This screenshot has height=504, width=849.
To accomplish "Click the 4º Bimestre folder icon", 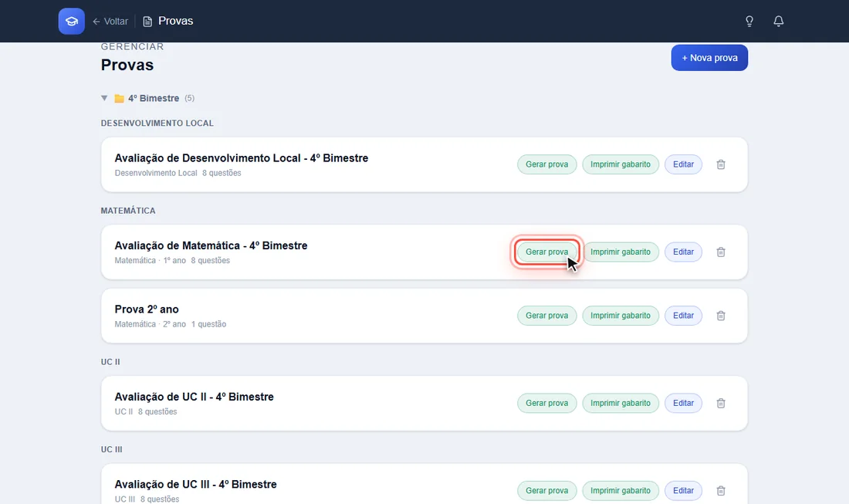I will [x=119, y=99].
